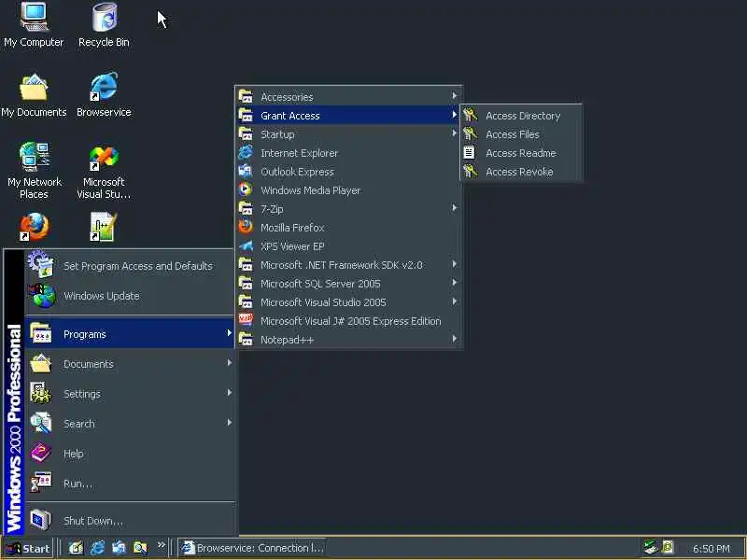Click the Access Files keys icon
The image size is (747, 560).
pos(470,133)
